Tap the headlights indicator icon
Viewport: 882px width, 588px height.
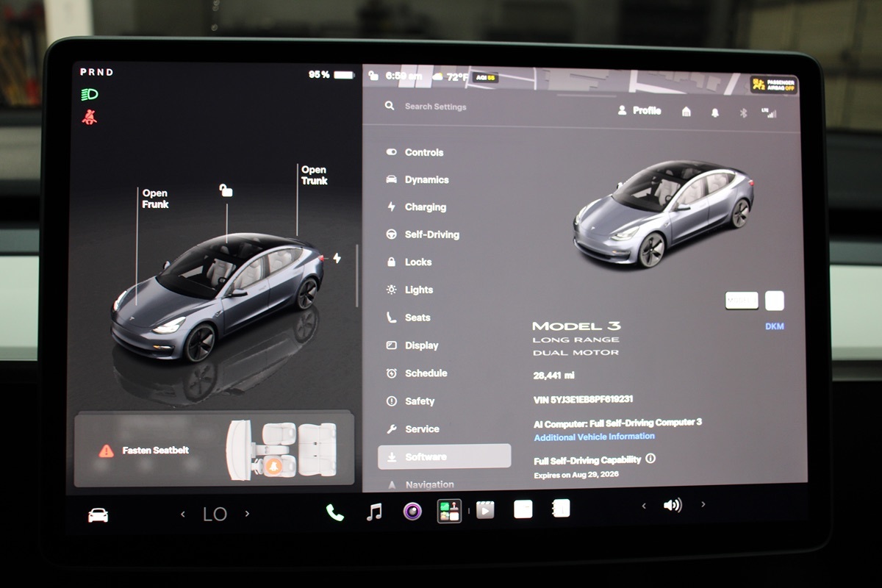pyautogui.click(x=90, y=94)
